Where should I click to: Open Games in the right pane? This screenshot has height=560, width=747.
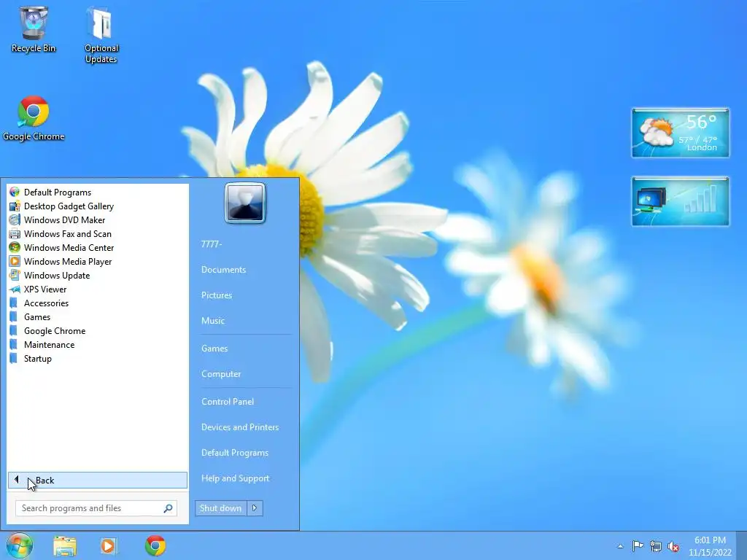tap(214, 349)
